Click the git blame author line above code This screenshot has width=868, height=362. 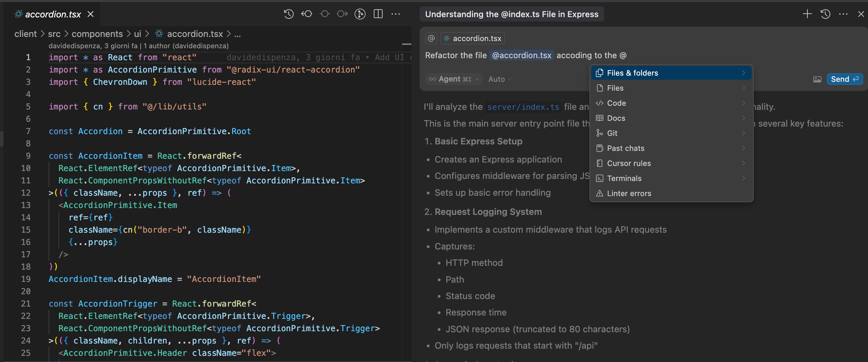point(139,46)
